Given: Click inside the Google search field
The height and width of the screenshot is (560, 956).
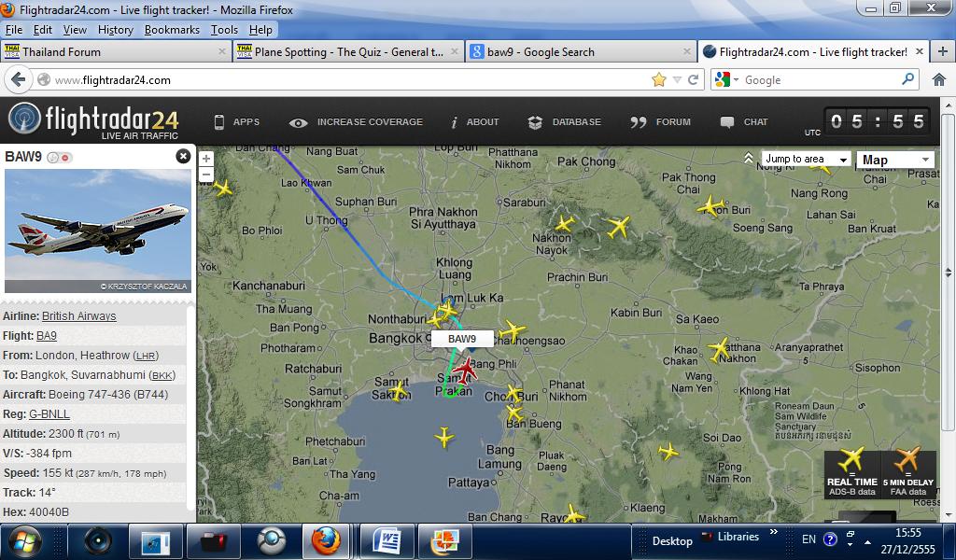Looking at the screenshot, I should (820, 80).
